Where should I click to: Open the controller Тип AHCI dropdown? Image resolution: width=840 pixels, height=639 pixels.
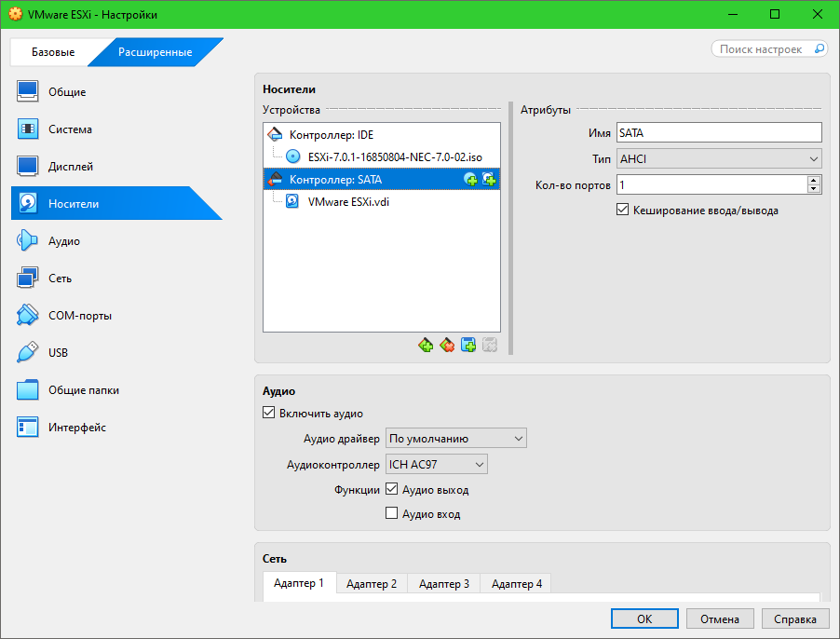click(x=718, y=159)
